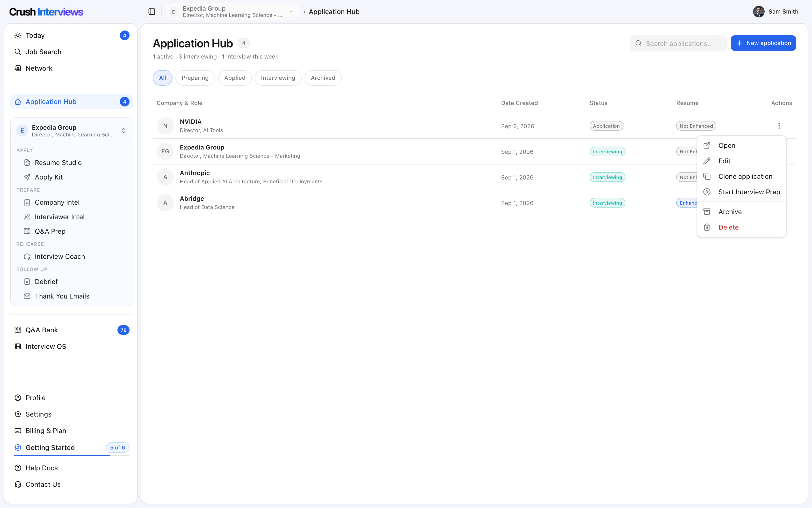This screenshot has width=812, height=508.
Task: Click the Network contacts icon
Action: click(18, 68)
